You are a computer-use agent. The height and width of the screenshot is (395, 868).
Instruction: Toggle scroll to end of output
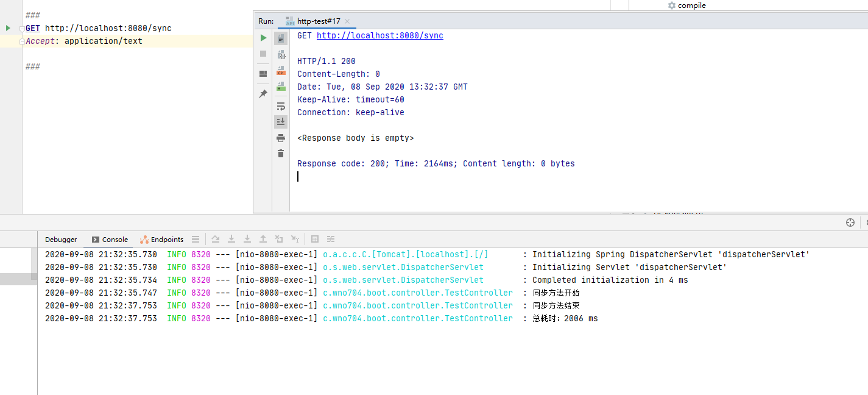click(281, 122)
